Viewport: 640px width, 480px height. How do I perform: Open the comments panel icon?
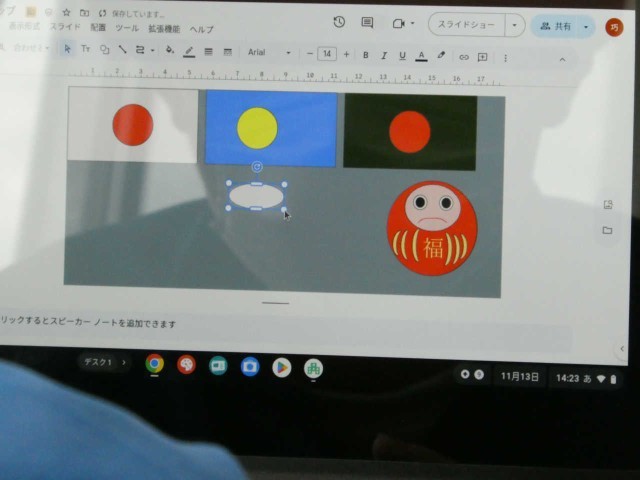click(x=367, y=23)
